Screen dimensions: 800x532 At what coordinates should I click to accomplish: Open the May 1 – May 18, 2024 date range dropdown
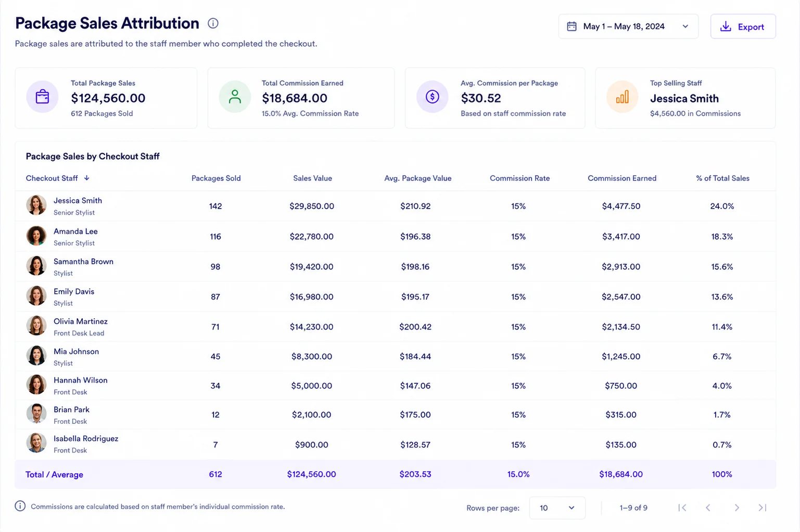click(x=628, y=27)
